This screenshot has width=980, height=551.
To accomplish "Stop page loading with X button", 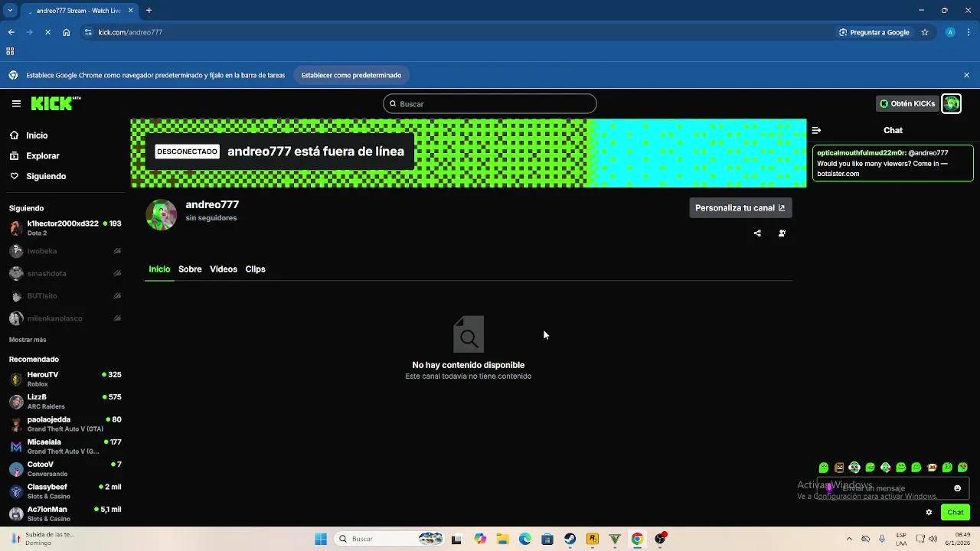I will click(47, 32).
